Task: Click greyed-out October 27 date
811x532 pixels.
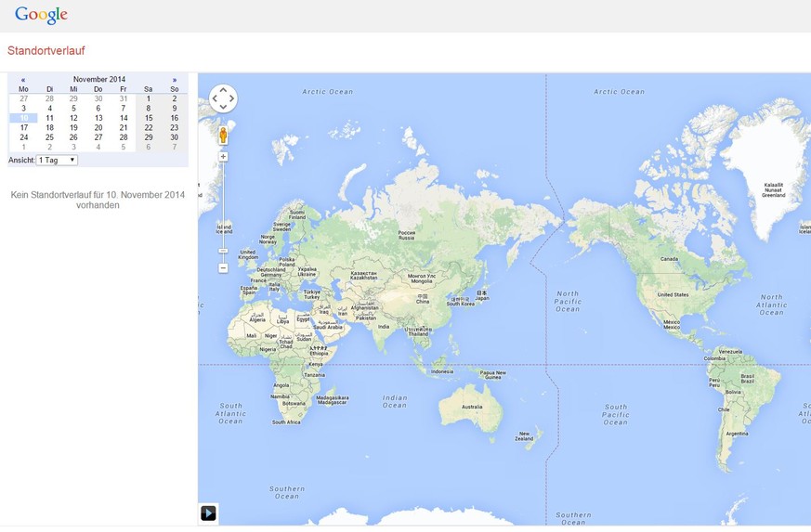Action: pyautogui.click(x=24, y=98)
